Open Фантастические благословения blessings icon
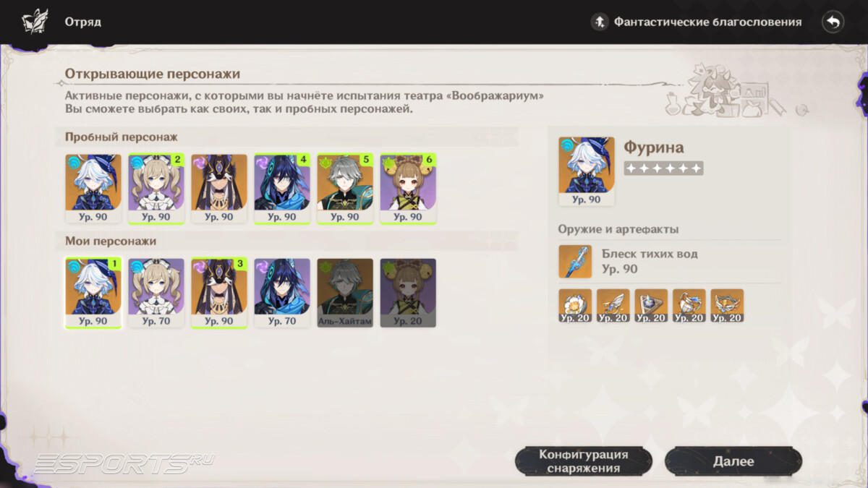 pos(599,22)
